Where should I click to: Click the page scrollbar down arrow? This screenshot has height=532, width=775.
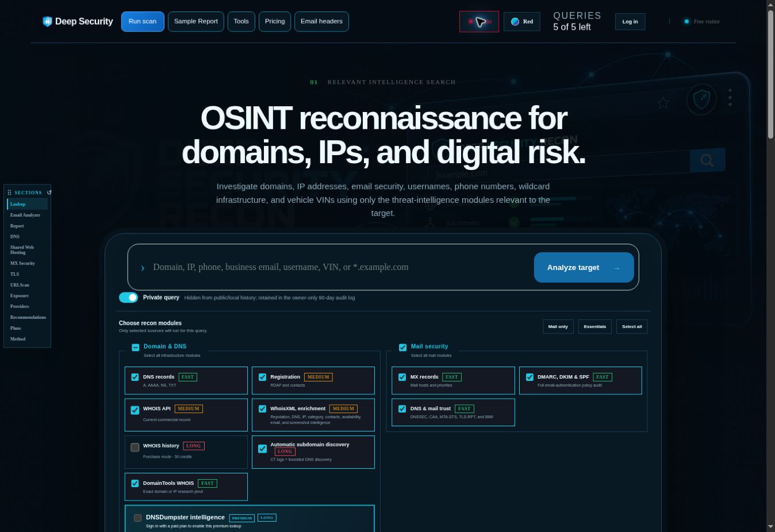pos(770,527)
